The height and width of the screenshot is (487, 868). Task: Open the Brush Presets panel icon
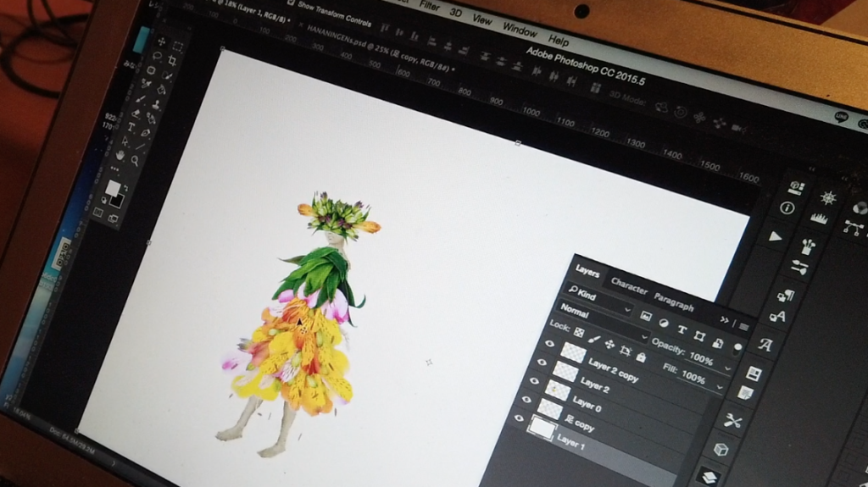click(x=798, y=268)
